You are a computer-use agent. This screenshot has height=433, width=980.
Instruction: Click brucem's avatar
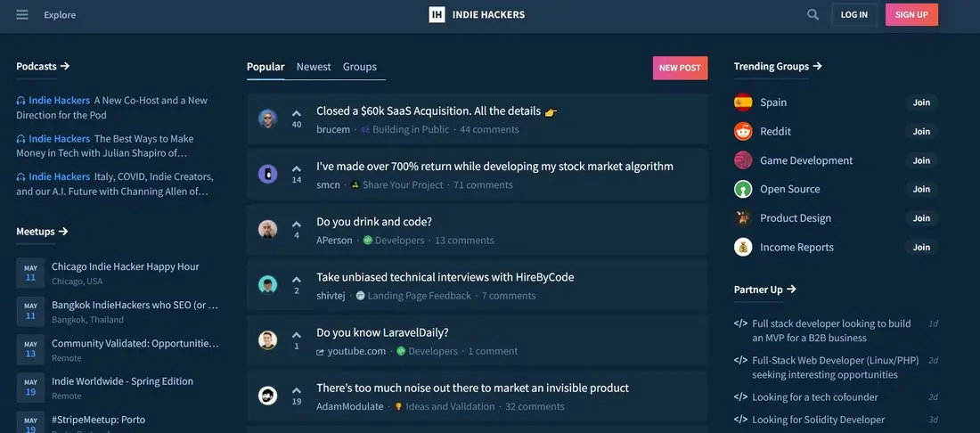[267, 118]
